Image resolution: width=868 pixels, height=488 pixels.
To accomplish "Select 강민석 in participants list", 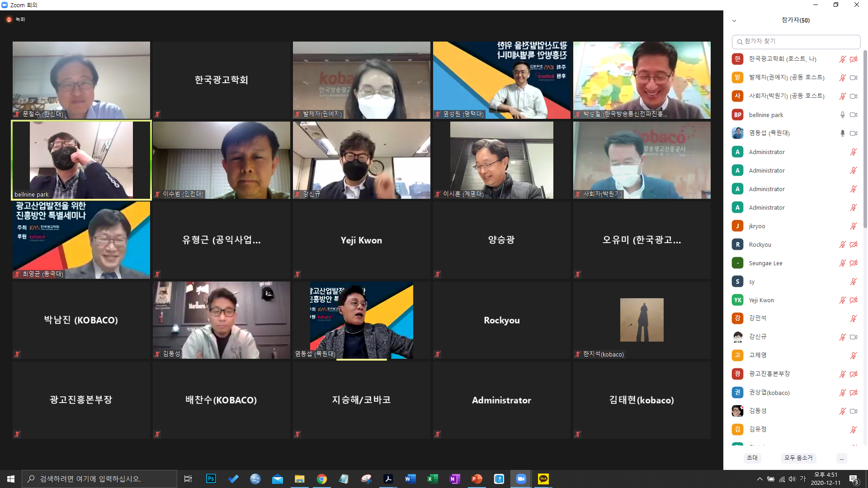I will (796, 318).
